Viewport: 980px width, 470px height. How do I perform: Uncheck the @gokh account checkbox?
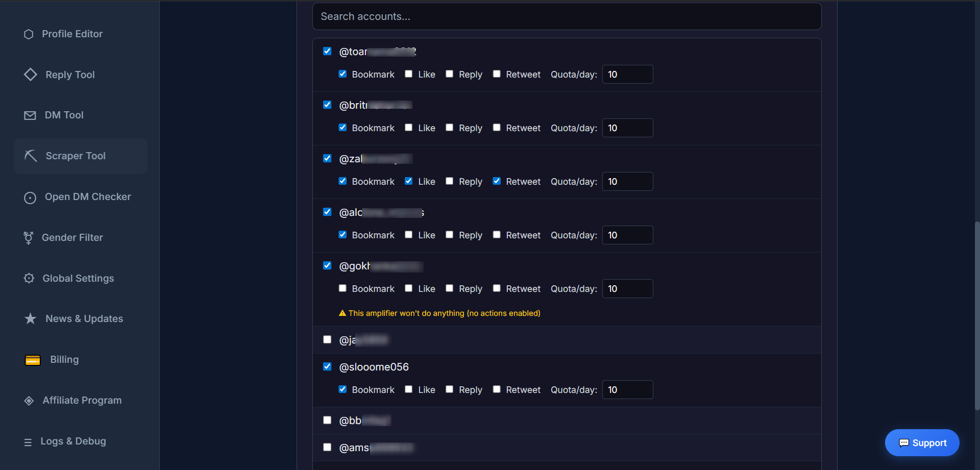point(327,265)
